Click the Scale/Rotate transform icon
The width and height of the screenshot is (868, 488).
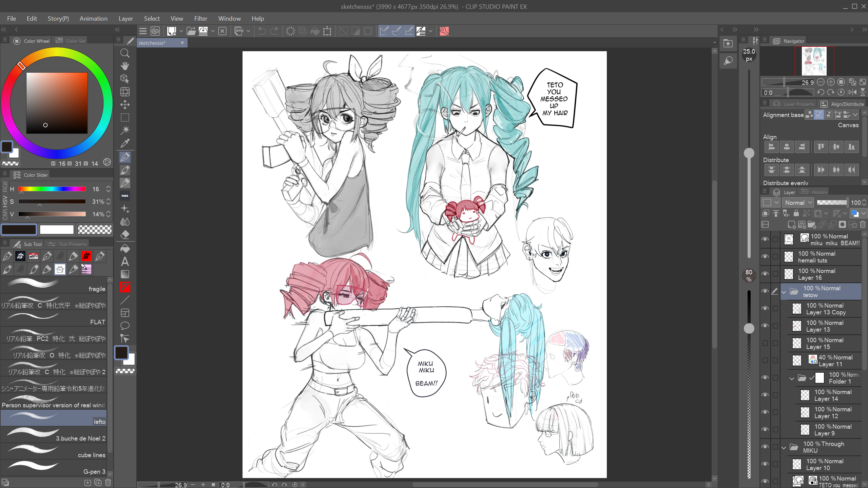(x=327, y=31)
